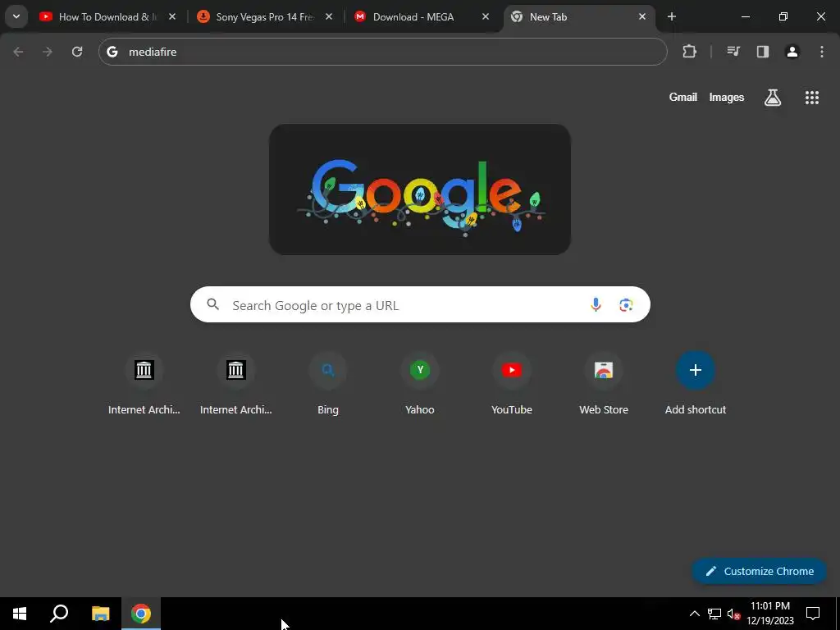Close the Sony Vegas Pro 14 tab
The width and height of the screenshot is (840, 630).
tap(329, 16)
